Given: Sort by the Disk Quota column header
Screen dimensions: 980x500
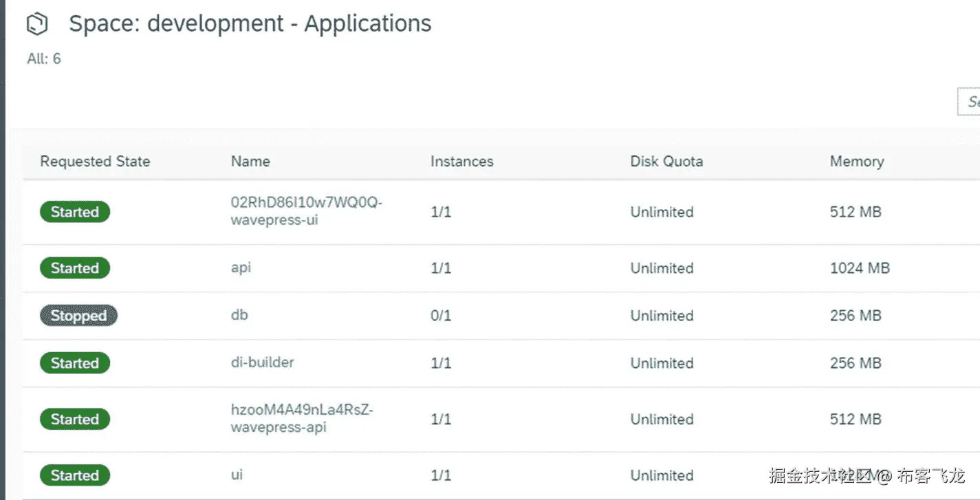Looking at the screenshot, I should 666,162.
